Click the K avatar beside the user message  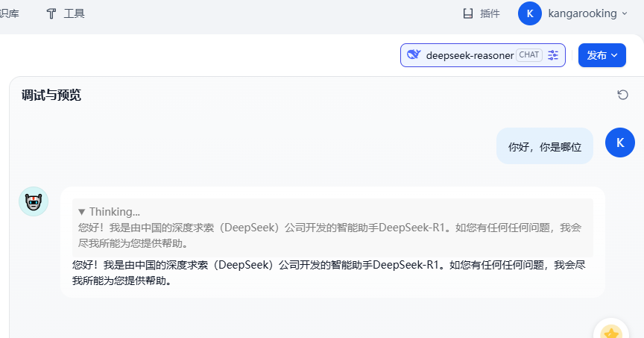(x=619, y=143)
